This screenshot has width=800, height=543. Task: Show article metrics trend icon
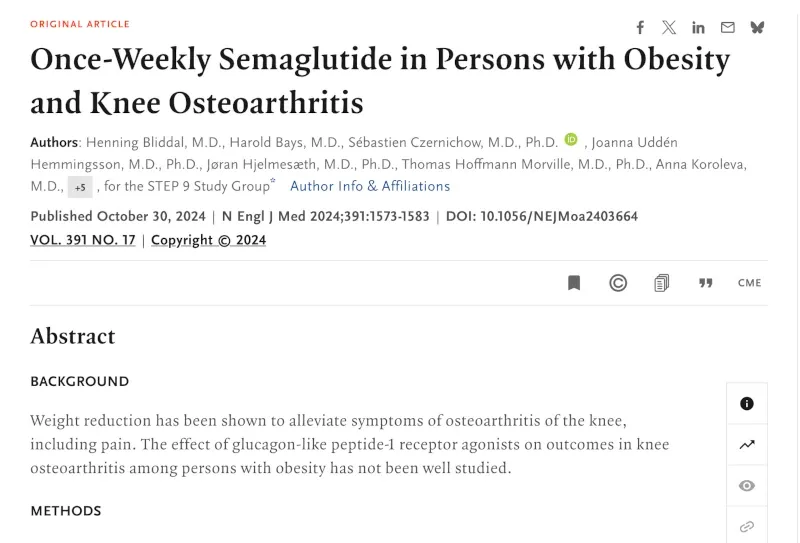(747, 445)
